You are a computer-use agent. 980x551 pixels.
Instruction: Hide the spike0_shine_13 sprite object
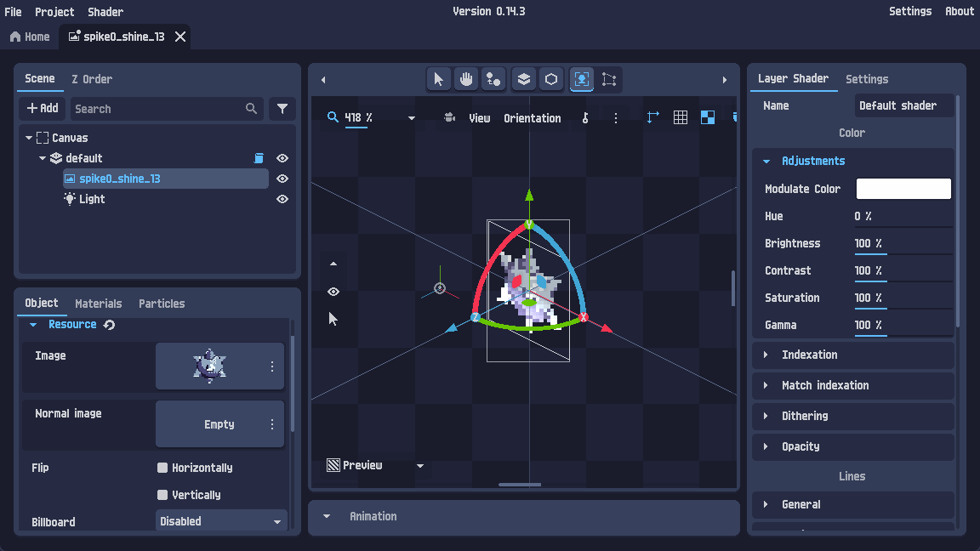pyautogui.click(x=282, y=179)
